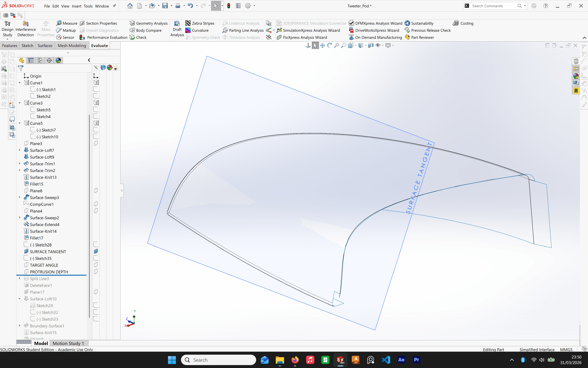Toggle visibility of Plane3
This screenshot has height=368, width=588.
point(96,143)
